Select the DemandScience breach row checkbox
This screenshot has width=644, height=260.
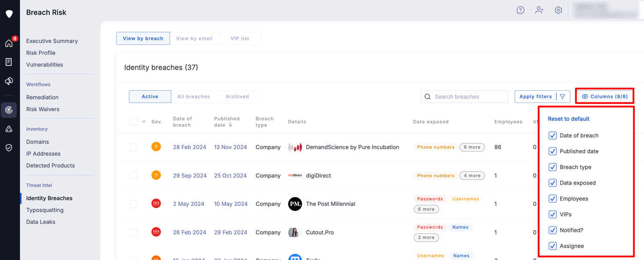pyautogui.click(x=134, y=147)
